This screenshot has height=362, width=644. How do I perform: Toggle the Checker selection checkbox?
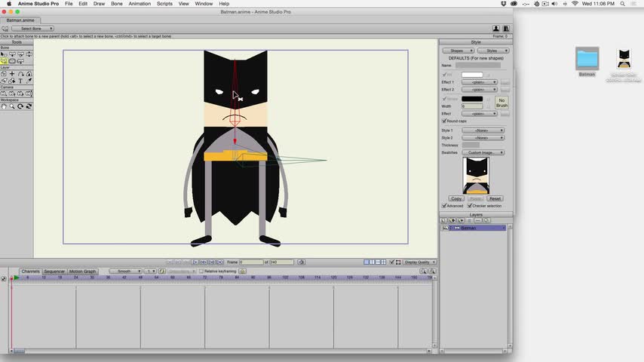470,205
